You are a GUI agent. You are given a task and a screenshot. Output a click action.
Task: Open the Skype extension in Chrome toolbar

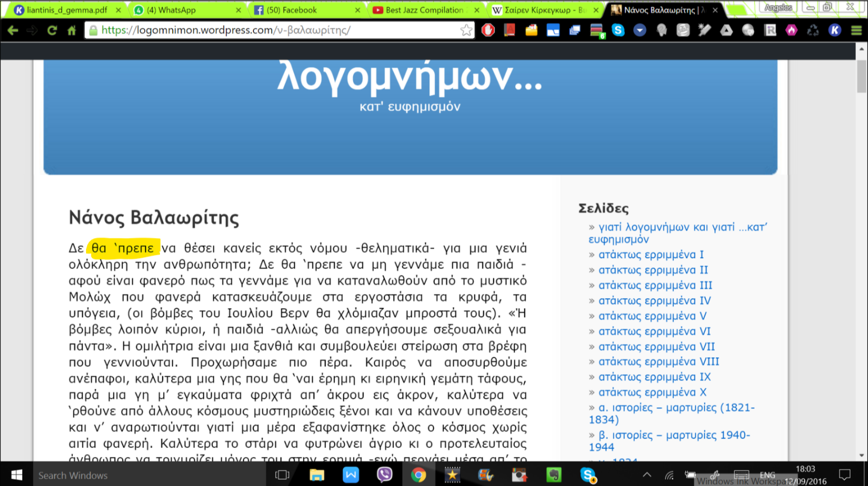pos(618,30)
